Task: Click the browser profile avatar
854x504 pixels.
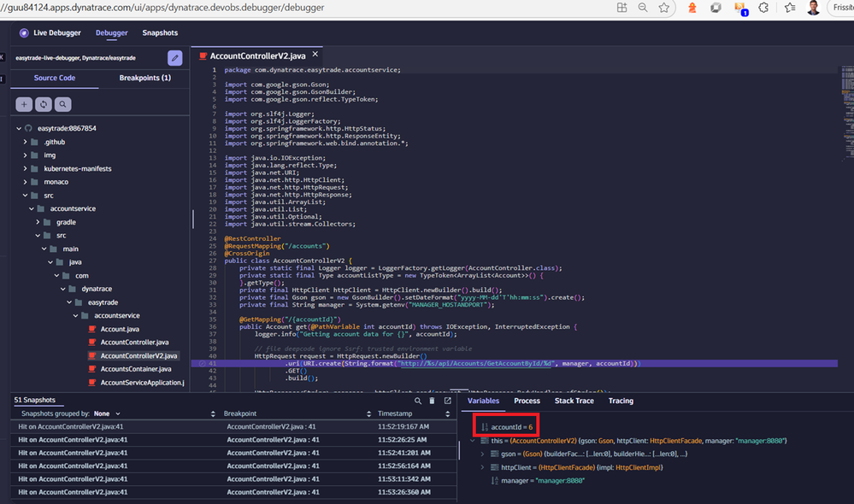Action: click(813, 8)
